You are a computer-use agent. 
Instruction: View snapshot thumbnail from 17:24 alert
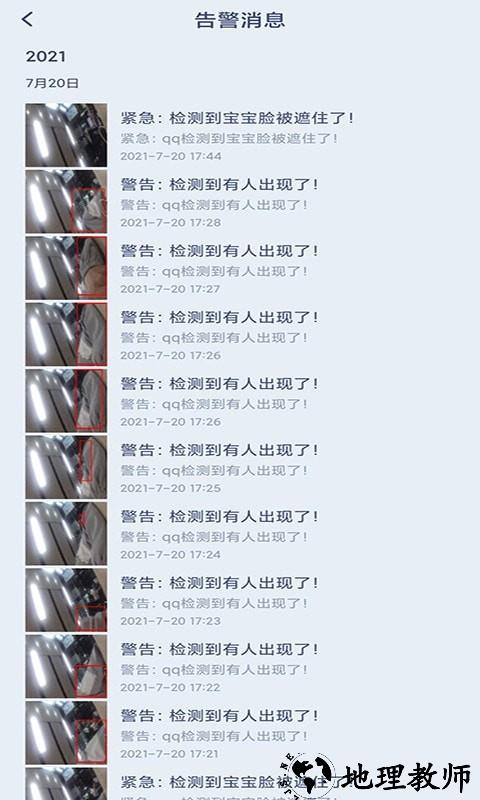click(x=66, y=534)
